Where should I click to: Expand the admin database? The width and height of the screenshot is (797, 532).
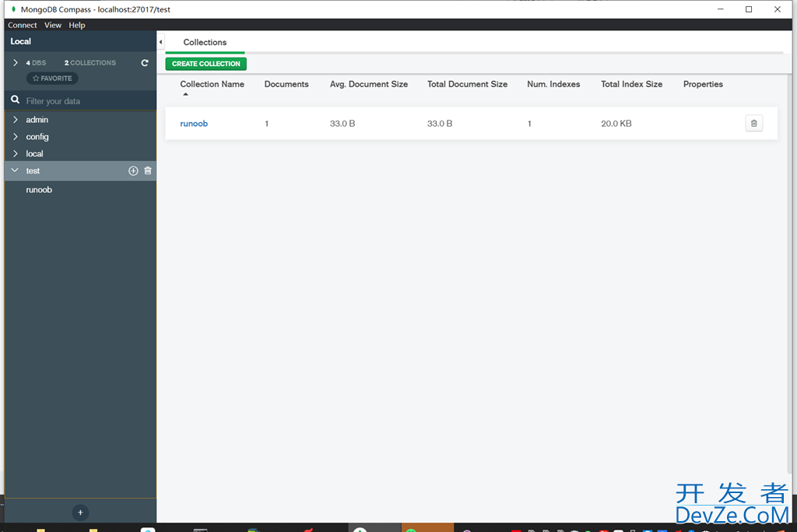coord(16,120)
